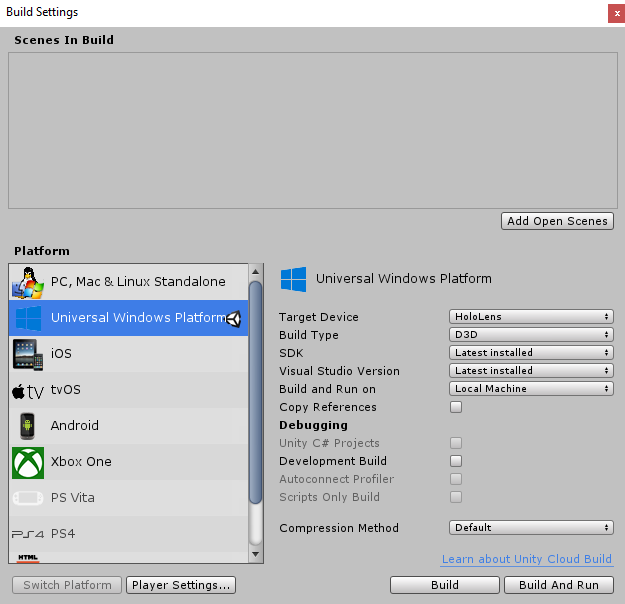Click the Build Type label
The height and width of the screenshot is (604, 625).
(x=309, y=335)
